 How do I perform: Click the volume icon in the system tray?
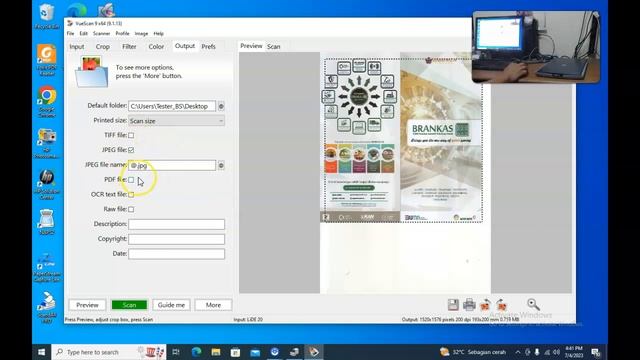[556, 352]
